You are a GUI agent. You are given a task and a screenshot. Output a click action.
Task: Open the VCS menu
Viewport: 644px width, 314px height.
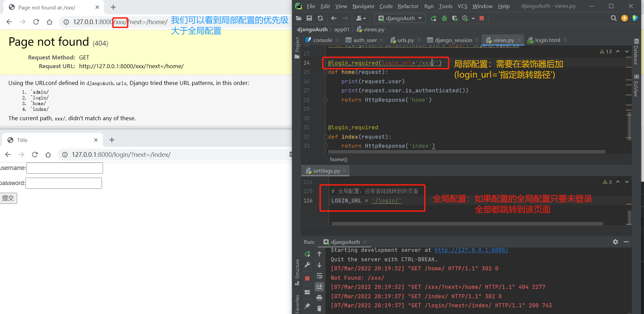463,6
